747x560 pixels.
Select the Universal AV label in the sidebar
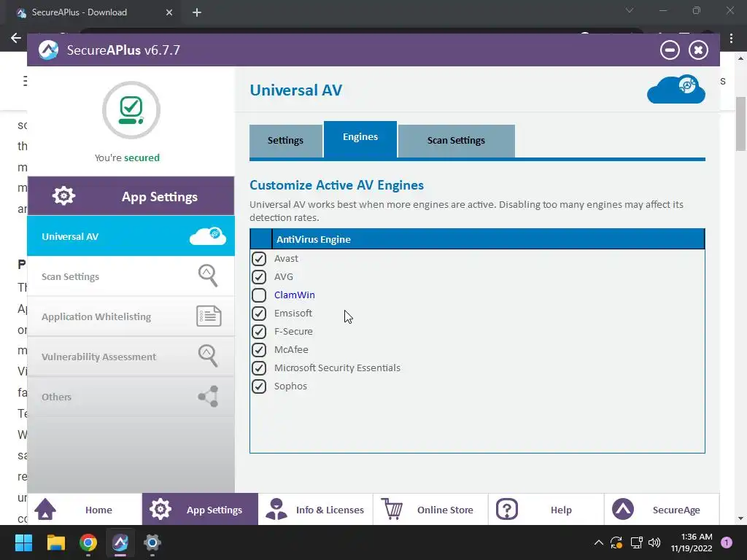coord(70,237)
